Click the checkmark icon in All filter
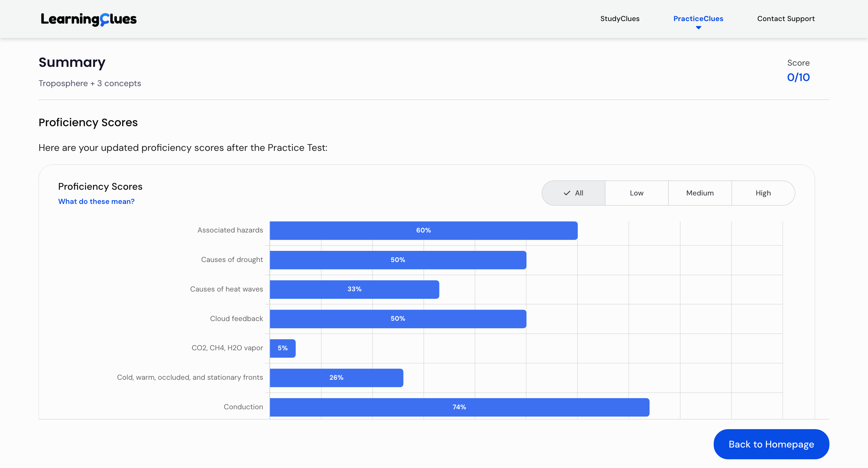The image size is (868, 468). click(567, 193)
